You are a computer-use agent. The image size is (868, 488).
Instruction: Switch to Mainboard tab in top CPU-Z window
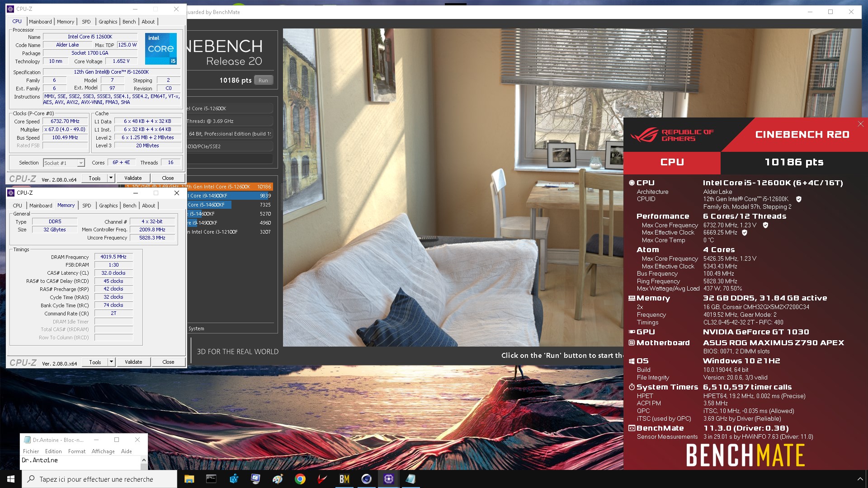[40, 22]
